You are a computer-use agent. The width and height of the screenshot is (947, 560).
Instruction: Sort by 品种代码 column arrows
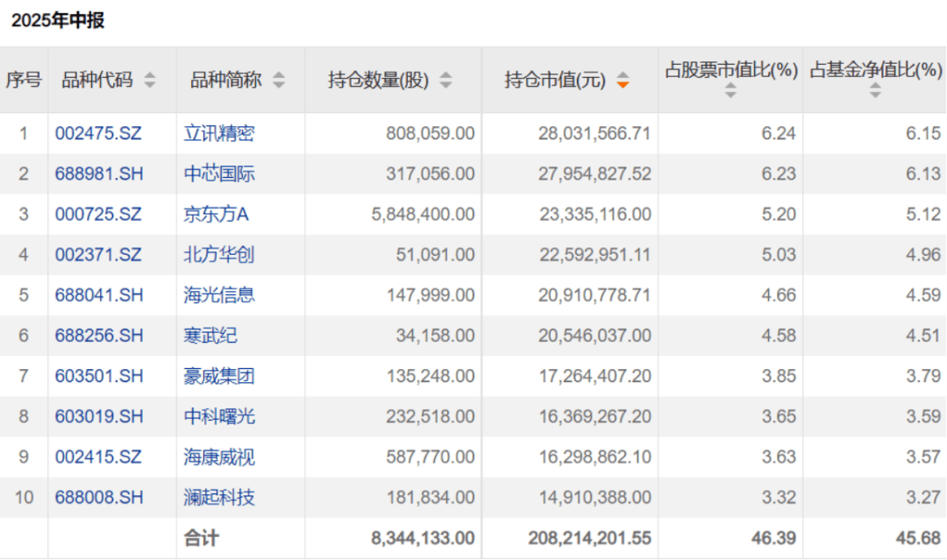coord(150,80)
